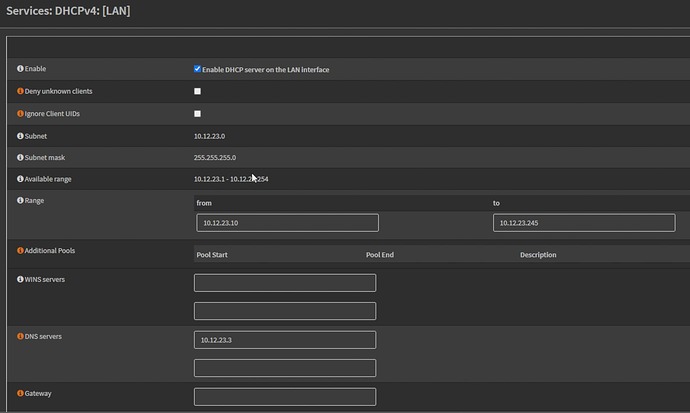Screen dimensions: 690x413
Task: Tick the Deny unknown clients checkbox
Action: pos(197,92)
